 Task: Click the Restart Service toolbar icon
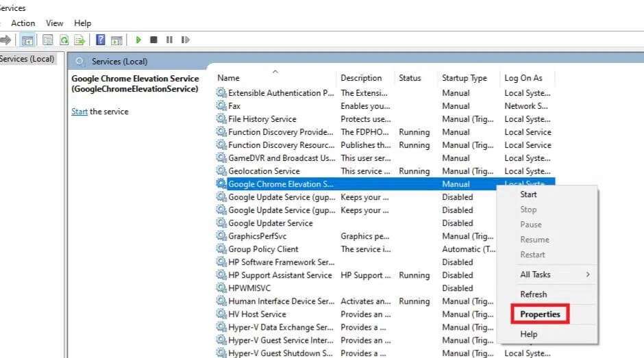coord(185,40)
